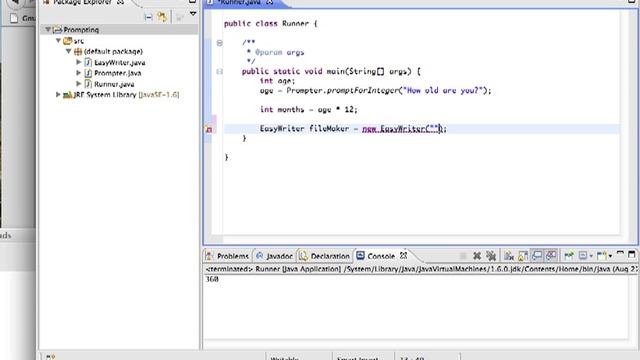640x360 pixels.
Task: Select the (default package) label
Action: point(113,51)
